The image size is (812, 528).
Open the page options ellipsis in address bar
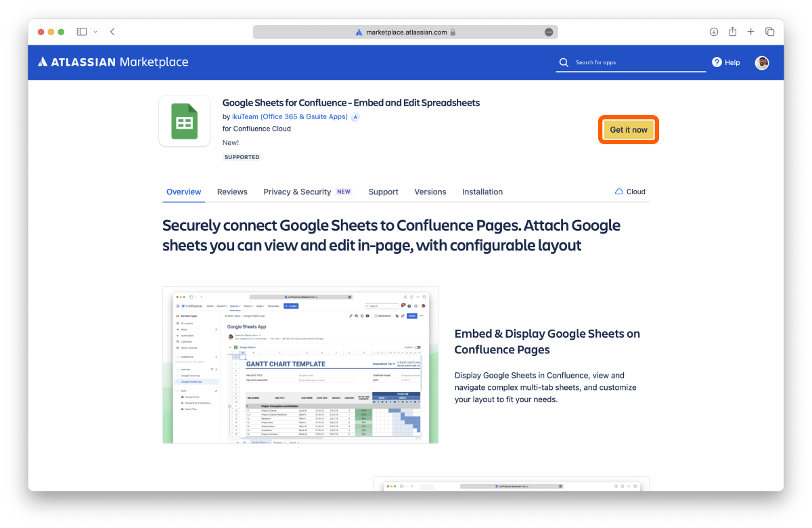(549, 32)
